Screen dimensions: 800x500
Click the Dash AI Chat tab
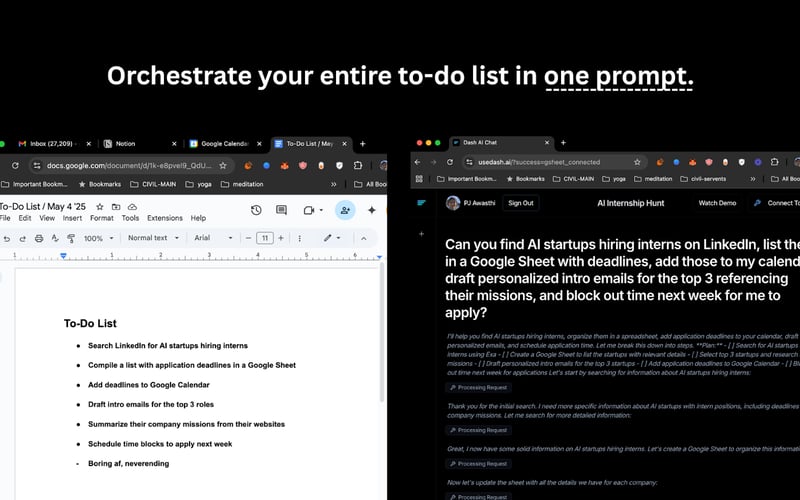coord(502,143)
